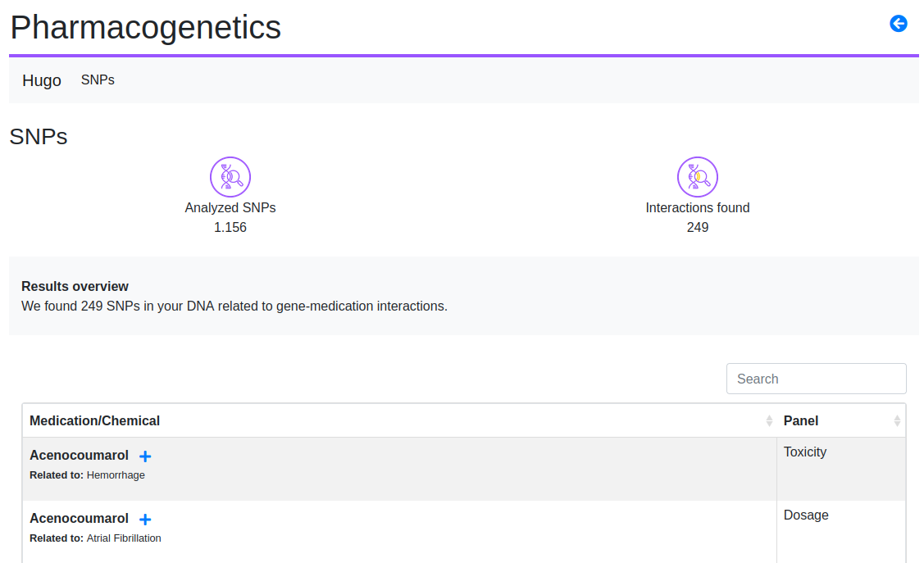Click the 249 interactions found count
924x563 pixels.
[698, 228]
